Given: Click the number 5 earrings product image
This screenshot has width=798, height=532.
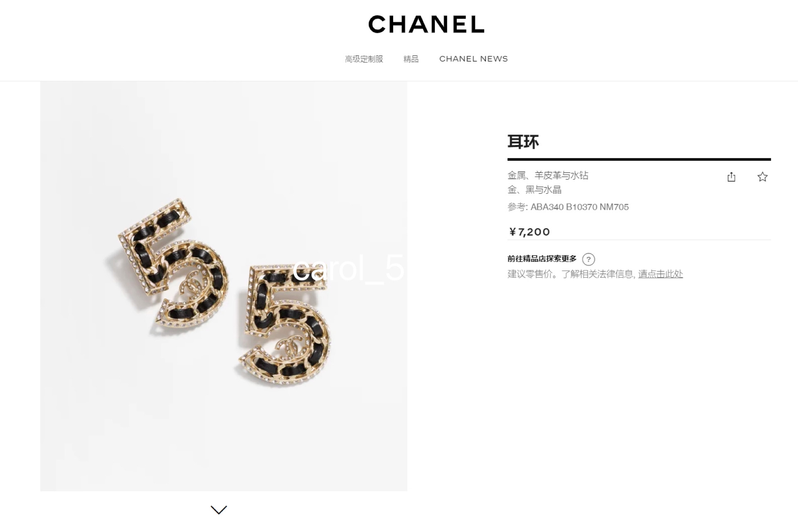Looking at the screenshot, I should point(224,286).
